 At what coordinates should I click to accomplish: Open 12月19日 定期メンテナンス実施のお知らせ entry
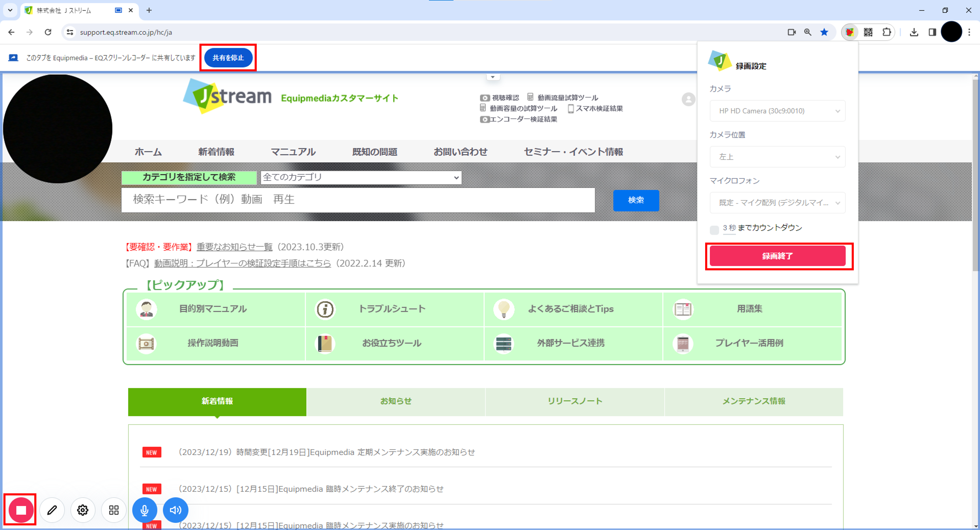(x=327, y=452)
